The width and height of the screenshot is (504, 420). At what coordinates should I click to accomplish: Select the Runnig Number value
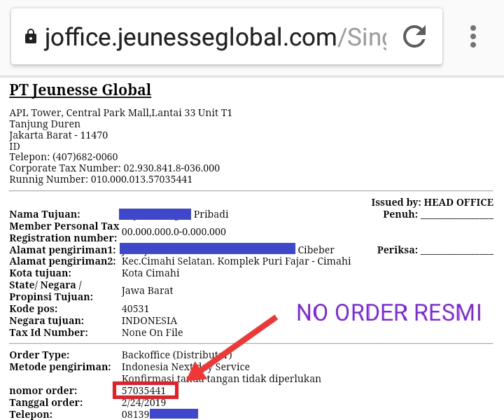[x=141, y=179]
